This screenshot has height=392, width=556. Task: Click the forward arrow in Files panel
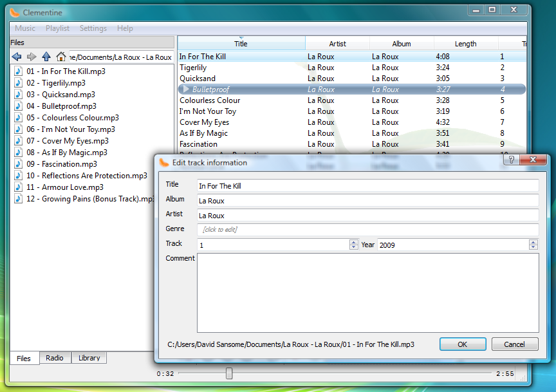click(x=32, y=57)
